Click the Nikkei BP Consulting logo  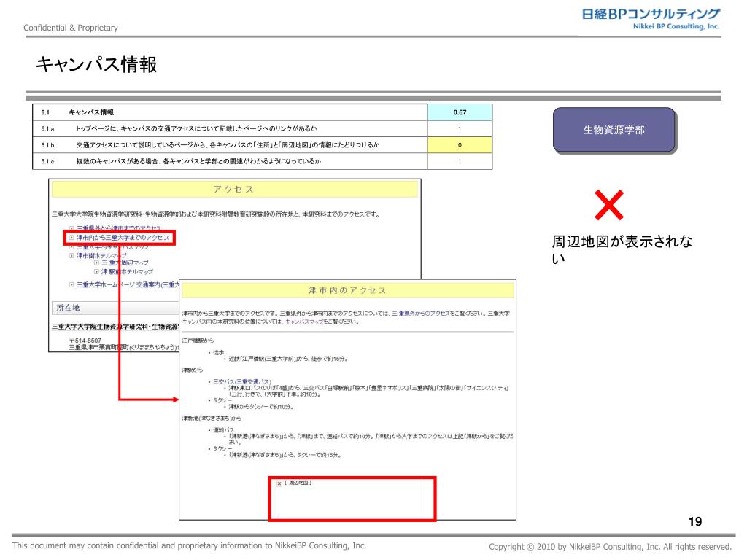pyautogui.click(x=650, y=19)
